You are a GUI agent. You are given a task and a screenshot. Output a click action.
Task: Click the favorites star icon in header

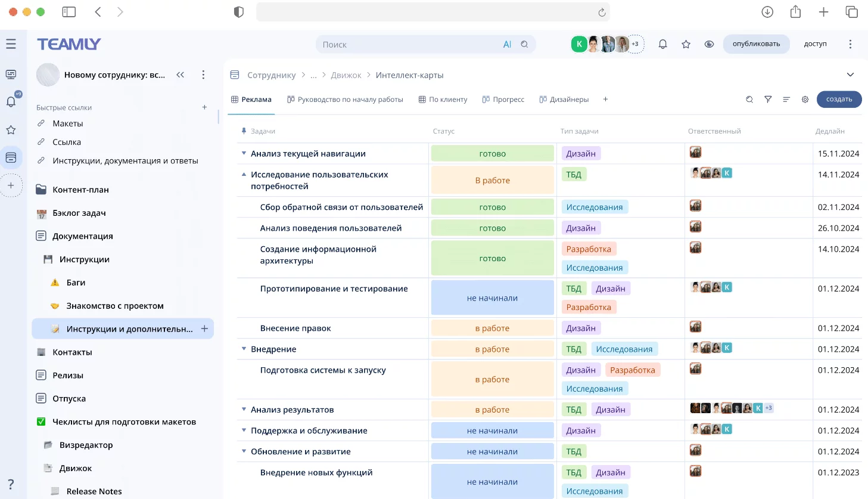pyautogui.click(x=686, y=44)
